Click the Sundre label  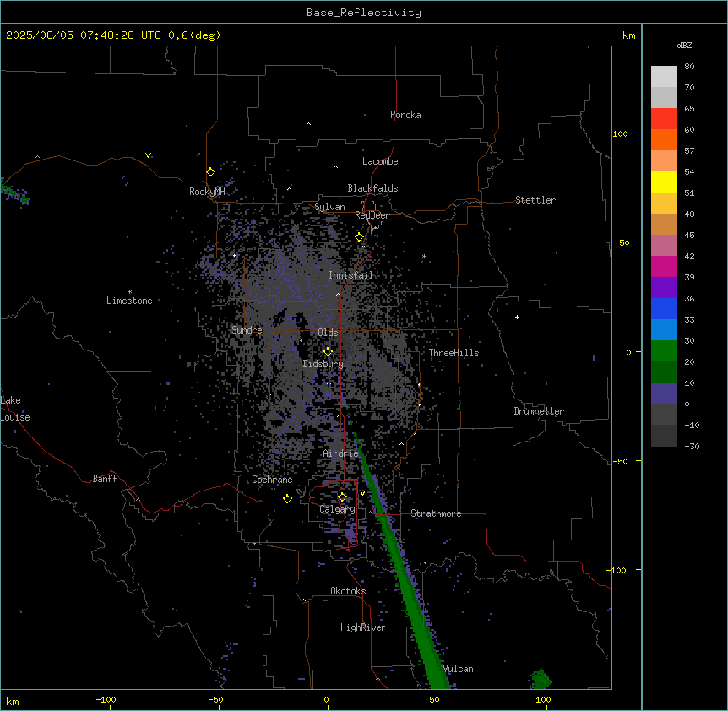(x=247, y=330)
